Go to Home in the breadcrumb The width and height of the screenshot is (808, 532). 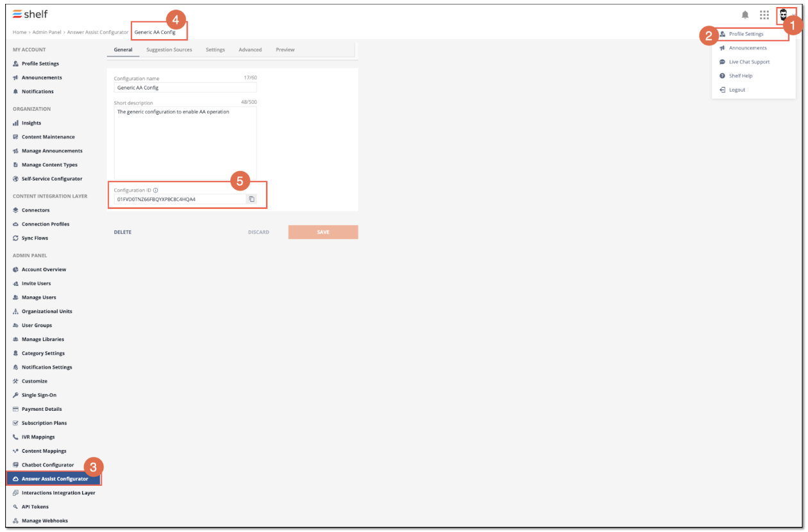(x=20, y=32)
